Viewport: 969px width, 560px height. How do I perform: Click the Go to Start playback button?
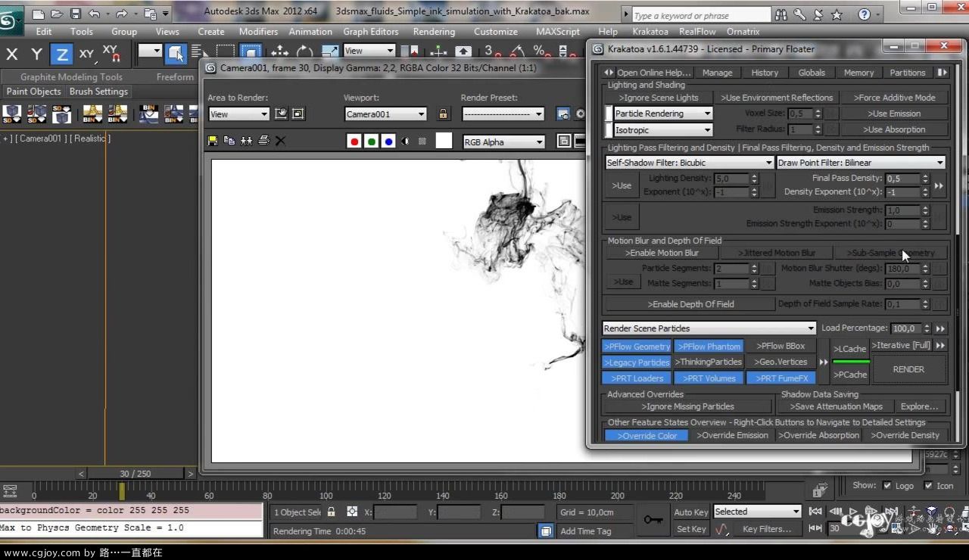point(815,512)
